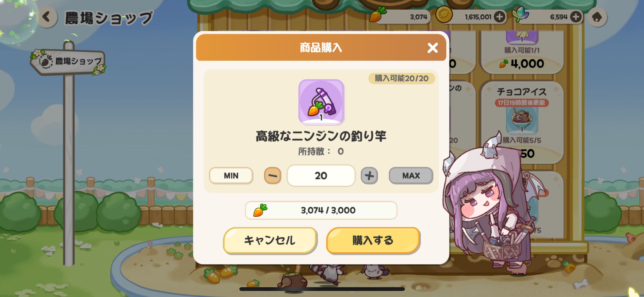Viewport: 644px width, 297px height.
Task: Increase purchase quantity with plus button
Action: [x=369, y=176]
